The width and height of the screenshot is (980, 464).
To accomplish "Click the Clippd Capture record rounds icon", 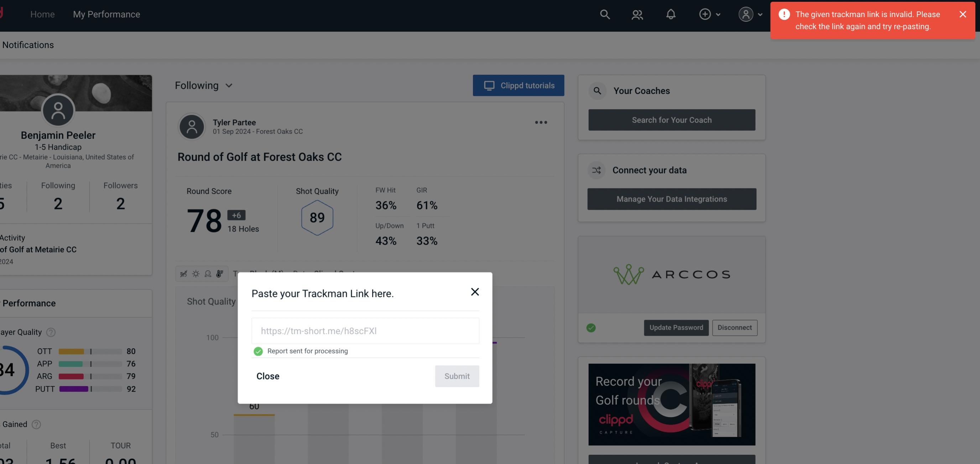I will tap(671, 404).
